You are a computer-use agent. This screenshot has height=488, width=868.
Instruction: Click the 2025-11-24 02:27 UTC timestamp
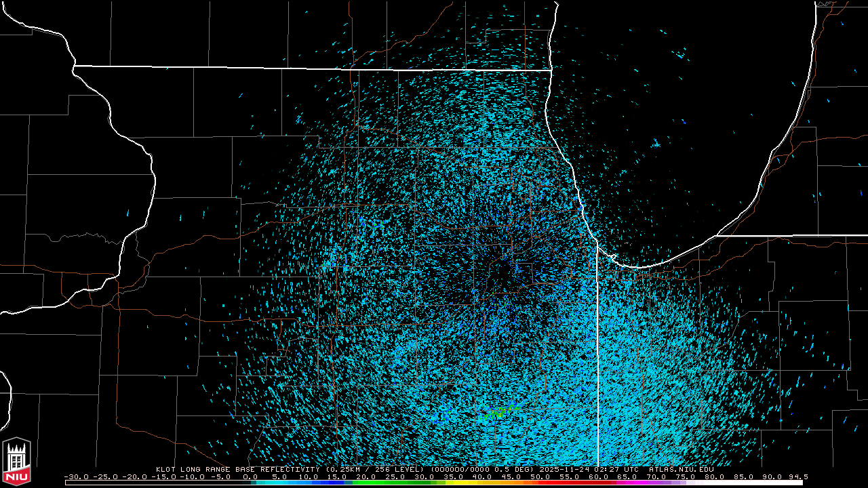(589, 469)
